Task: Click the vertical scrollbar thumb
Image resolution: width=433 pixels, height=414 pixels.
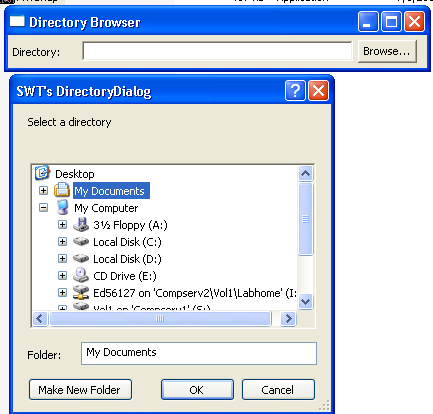Action: pos(305,219)
